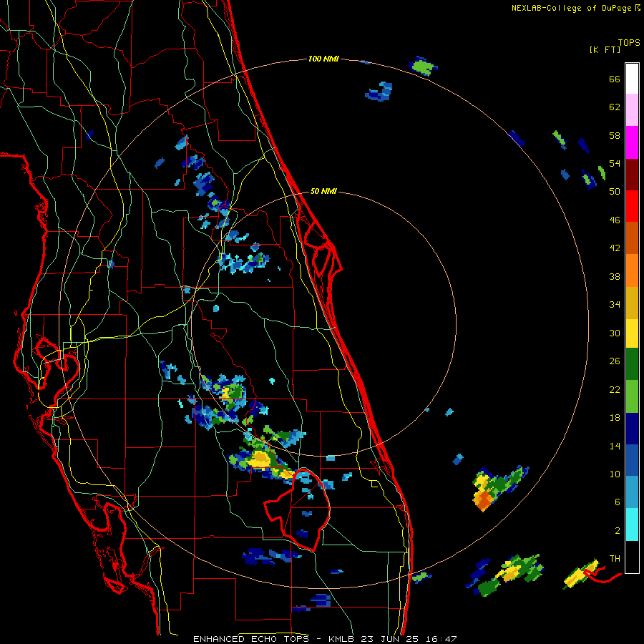Click the orange echo cell offshore southeast
This screenshot has height=644, width=644.
pos(484,501)
